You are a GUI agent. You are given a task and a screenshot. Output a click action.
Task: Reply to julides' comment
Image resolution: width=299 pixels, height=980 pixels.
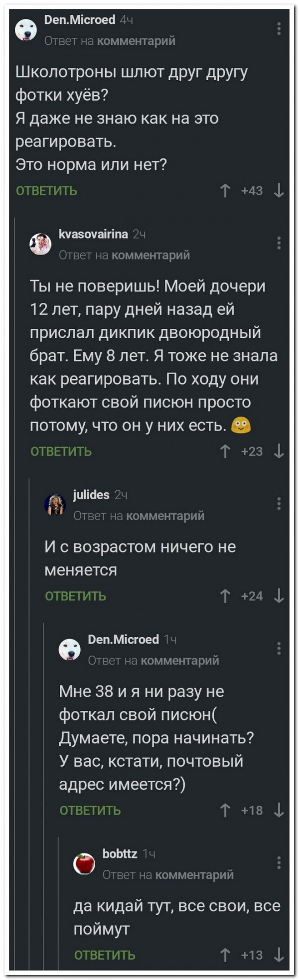(x=75, y=596)
